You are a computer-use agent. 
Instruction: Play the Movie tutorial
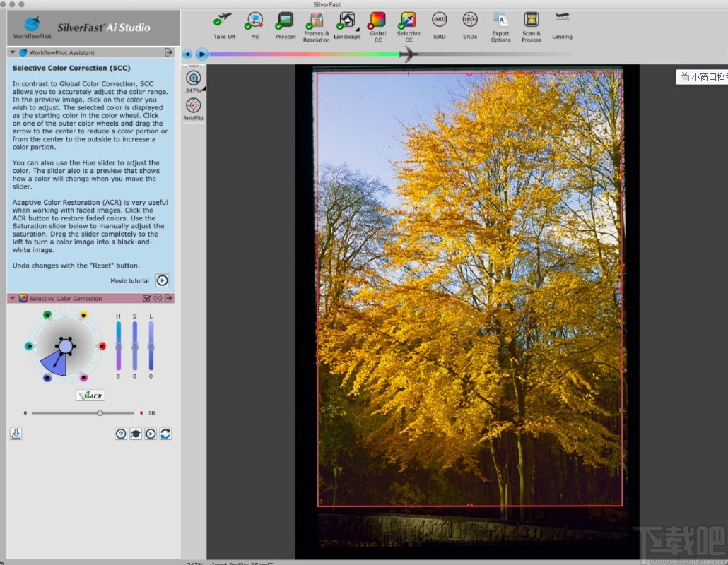click(x=162, y=280)
